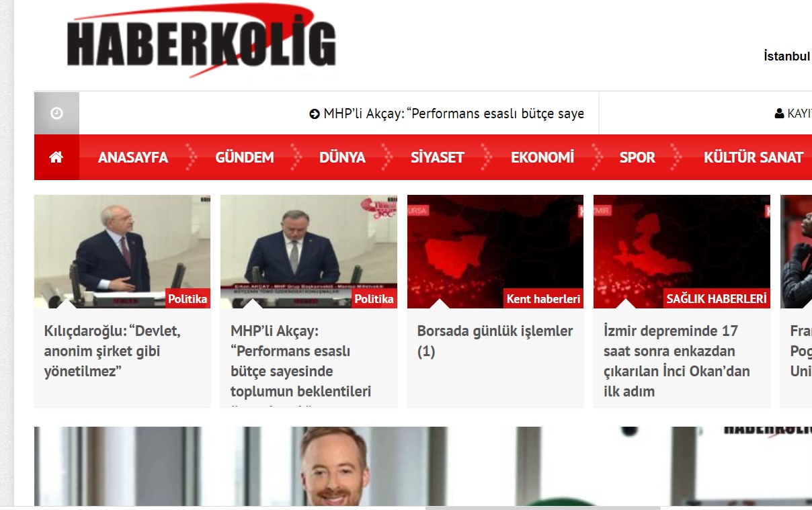This screenshot has width=812, height=510.
Task: Select SİYASET in the navigation bar
Action: point(438,158)
